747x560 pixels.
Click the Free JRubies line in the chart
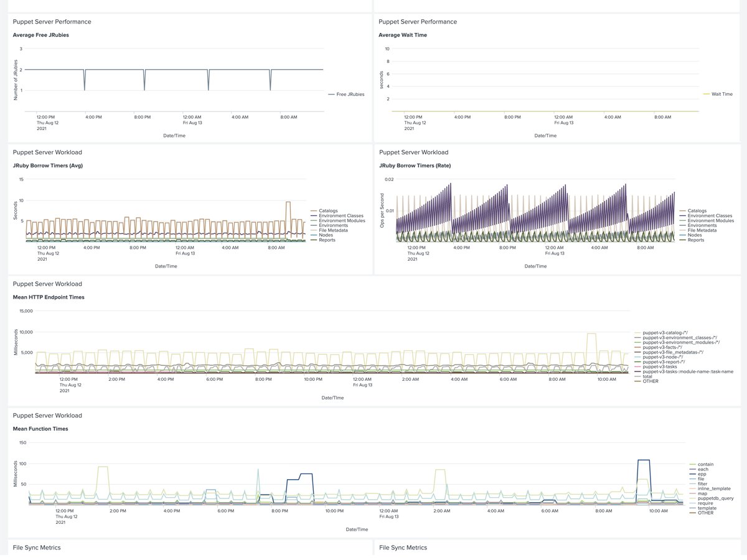click(x=174, y=70)
